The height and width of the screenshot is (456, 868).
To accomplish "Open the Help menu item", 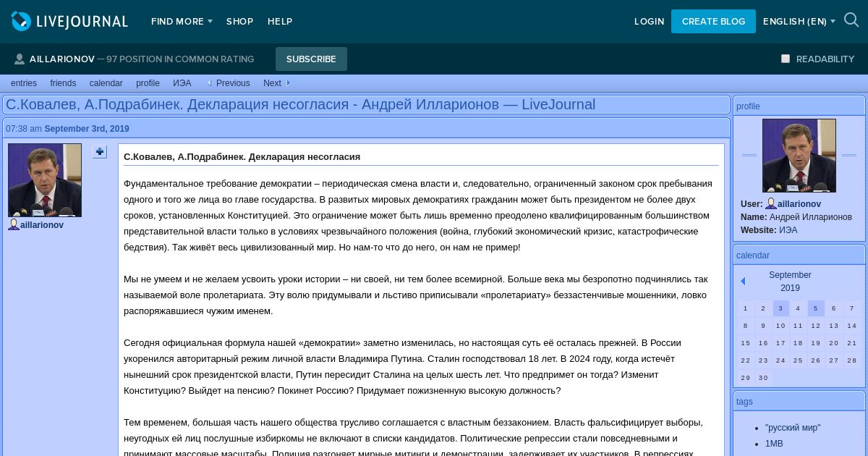I will click(x=280, y=22).
